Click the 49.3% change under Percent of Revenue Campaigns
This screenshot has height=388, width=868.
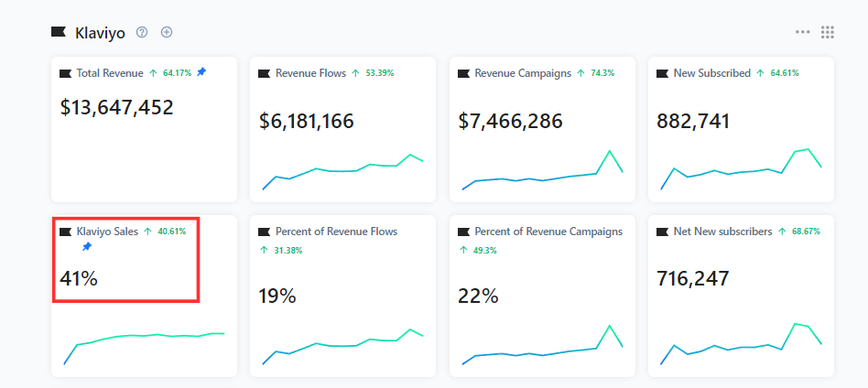pyautogui.click(x=485, y=250)
